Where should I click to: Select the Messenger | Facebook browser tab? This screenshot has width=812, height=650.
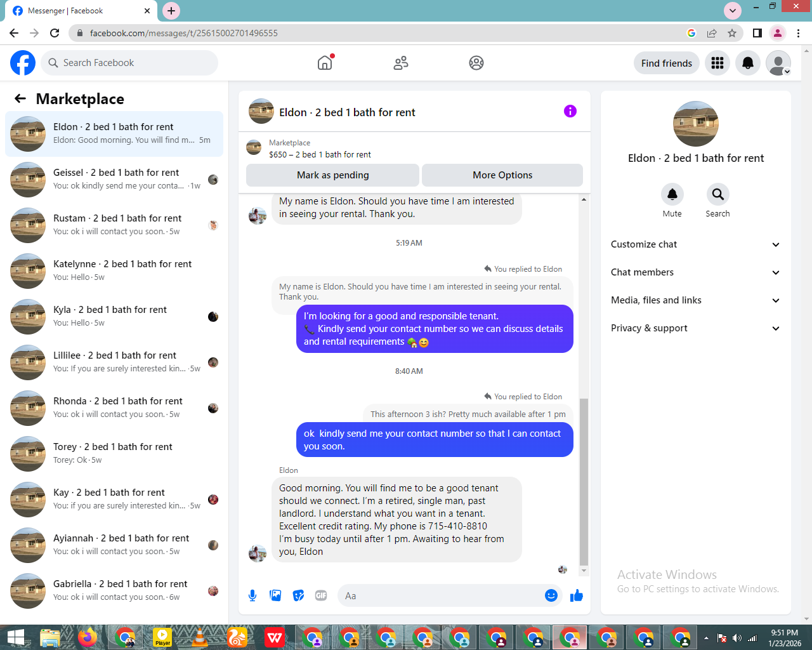(x=82, y=11)
